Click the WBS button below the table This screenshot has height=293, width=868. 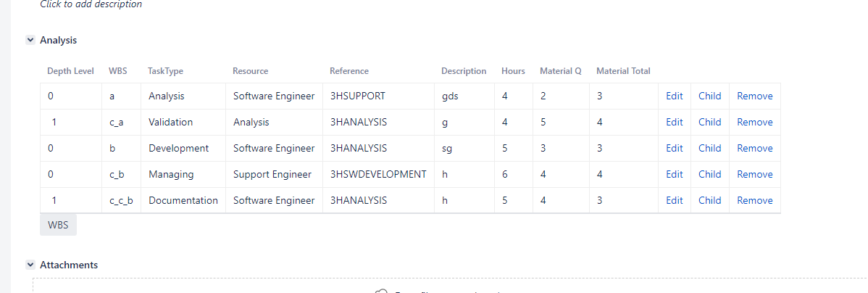[58, 225]
